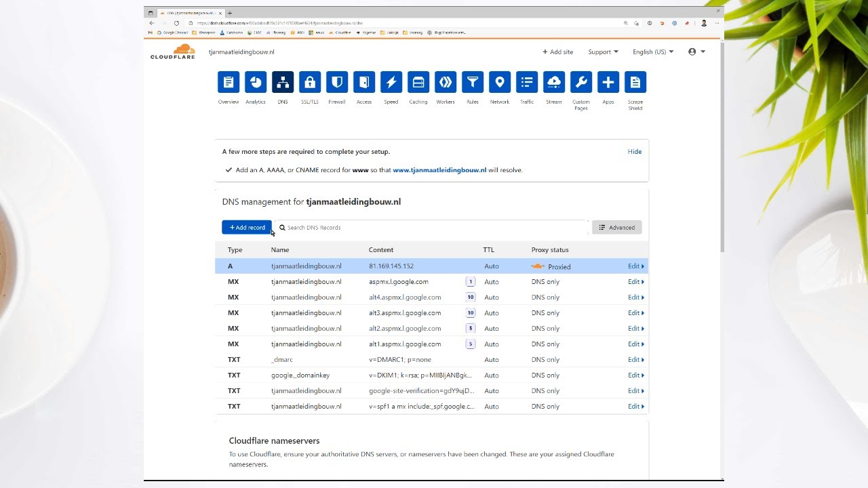
Task: Select the v=DMARC1; p=none content cell
Action: point(400,360)
